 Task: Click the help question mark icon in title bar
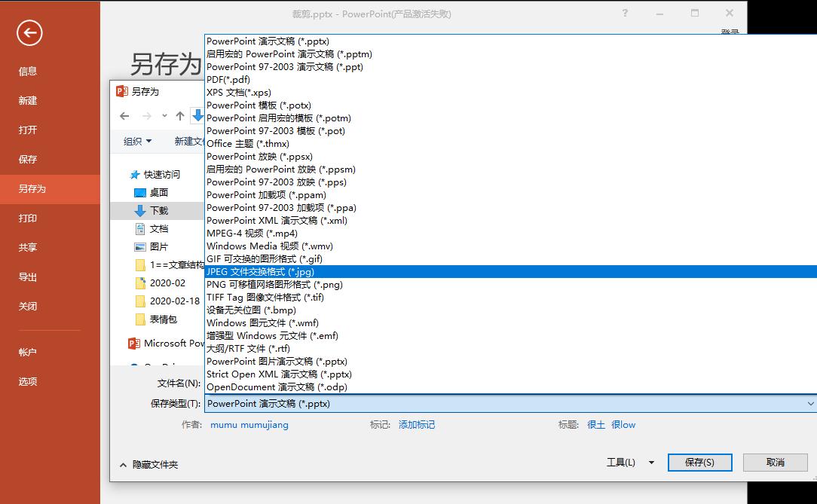click(x=625, y=14)
